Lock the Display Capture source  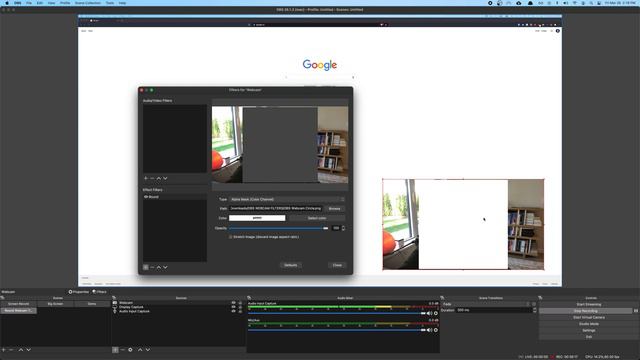240,307
